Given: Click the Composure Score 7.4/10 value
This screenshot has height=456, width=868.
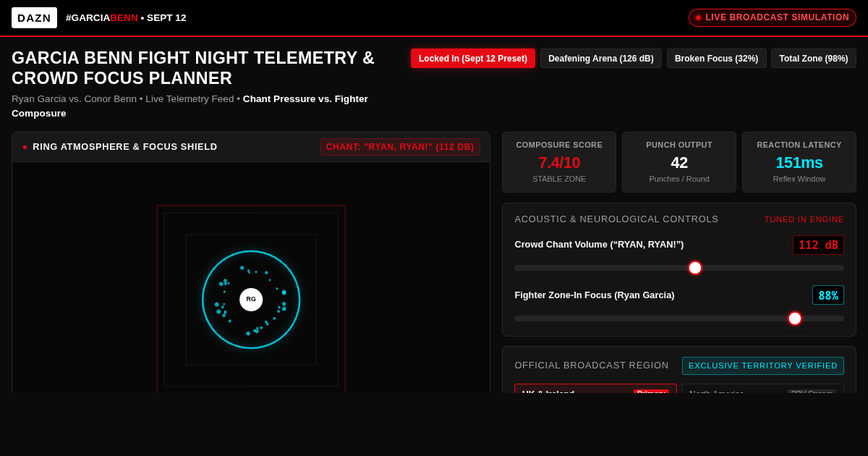Looking at the screenshot, I should pyautogui.click(x=559, y=163).
